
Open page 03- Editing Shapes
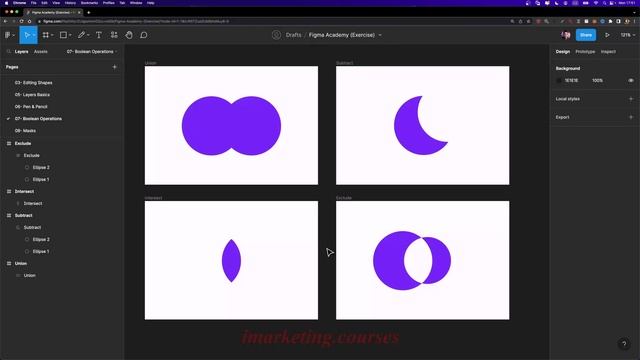click(33, 83)
